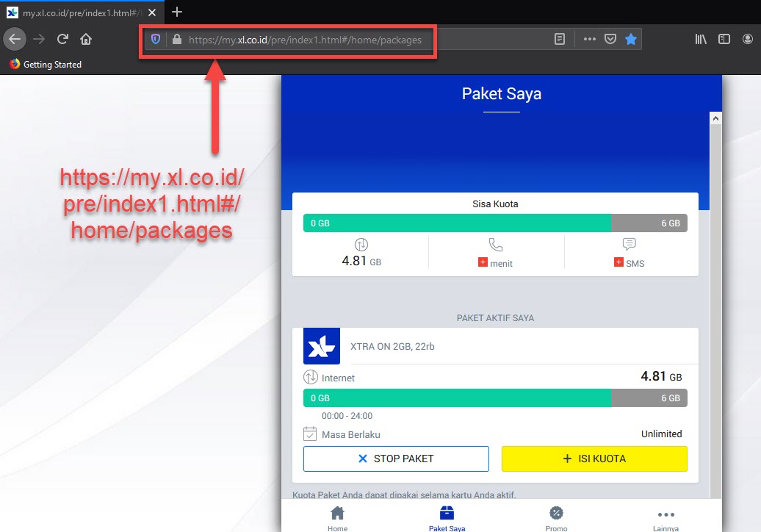Add minutes with red plus menit
This screenshot has height=532, width=761.
pos(483,262)
